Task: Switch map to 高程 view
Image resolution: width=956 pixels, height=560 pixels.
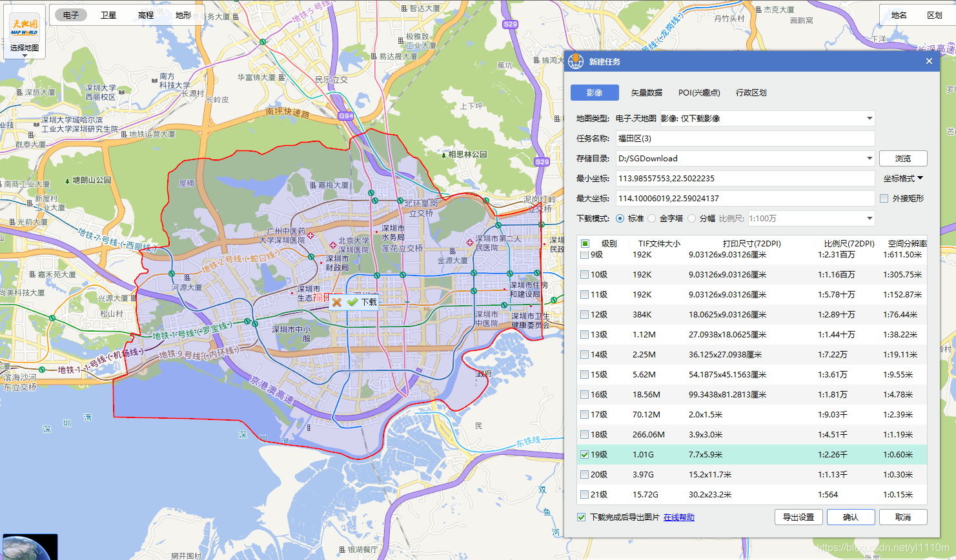Action: tap(146, 15)
